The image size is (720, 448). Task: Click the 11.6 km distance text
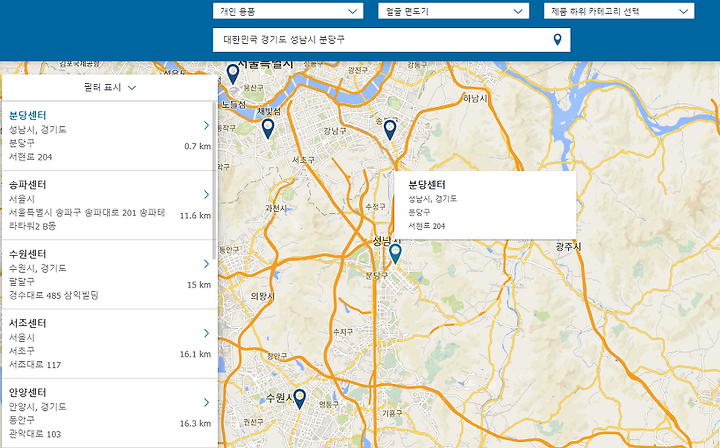[x=195, y=216]
